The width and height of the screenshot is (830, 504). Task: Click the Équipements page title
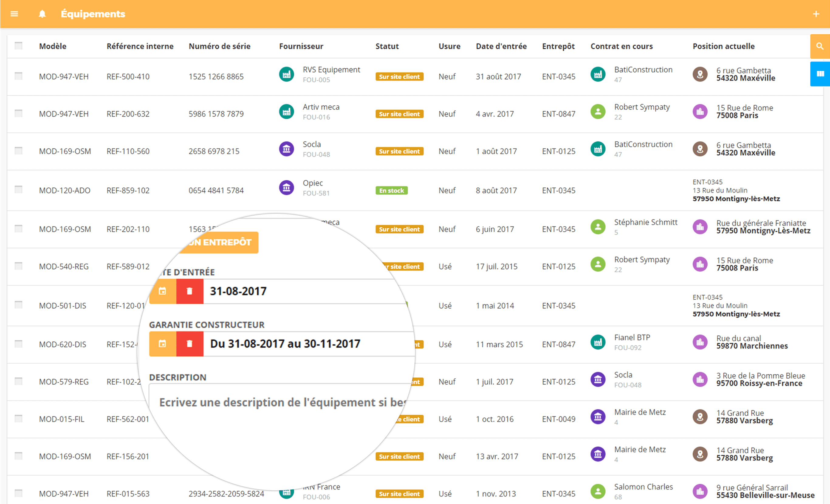93,14
